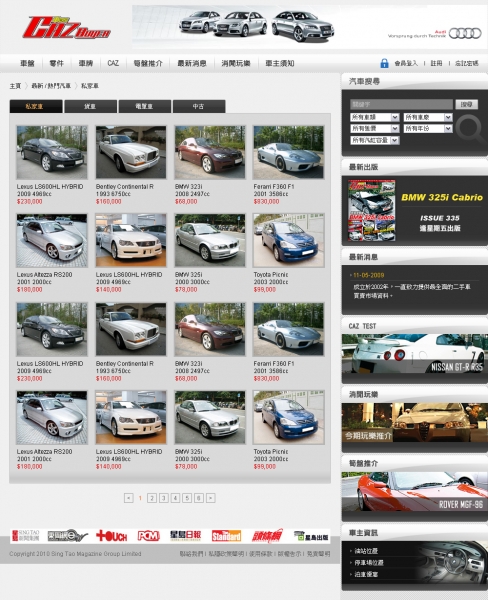The width and height of the screenshot is (488, 600).
Task: Open the Rover MGF-96 recommendation banner
Action: [415, 491]
